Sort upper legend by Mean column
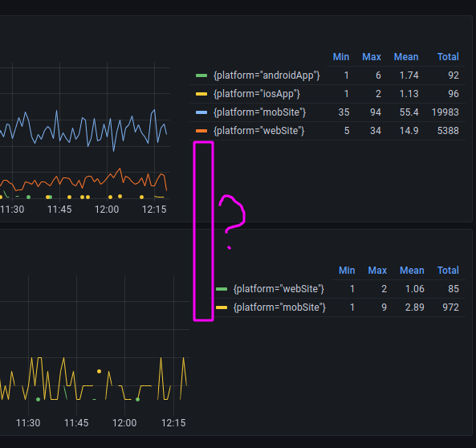 coord(406,57)
